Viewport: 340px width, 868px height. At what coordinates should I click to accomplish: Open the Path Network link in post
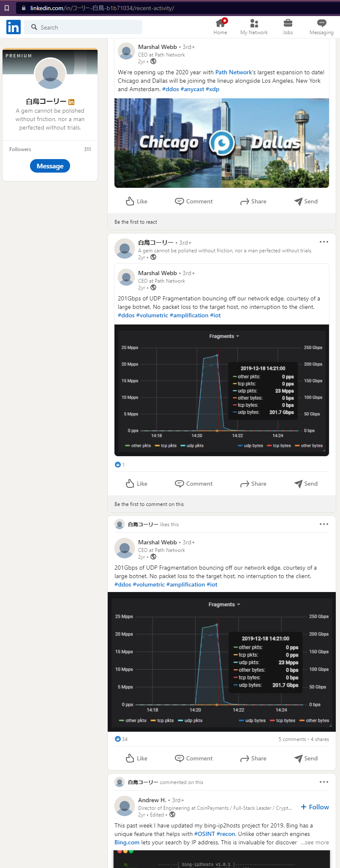[234, 72]
